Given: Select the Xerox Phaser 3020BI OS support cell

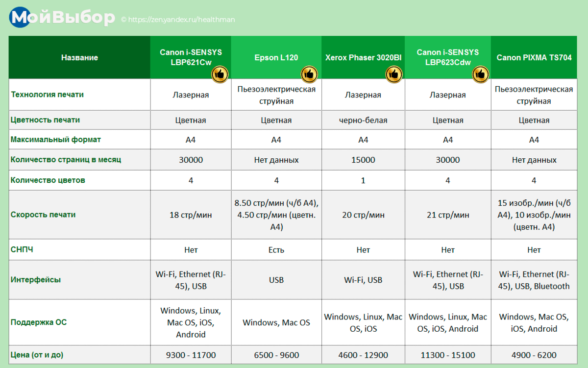Looking at the screenshot, I should [363, 322].
